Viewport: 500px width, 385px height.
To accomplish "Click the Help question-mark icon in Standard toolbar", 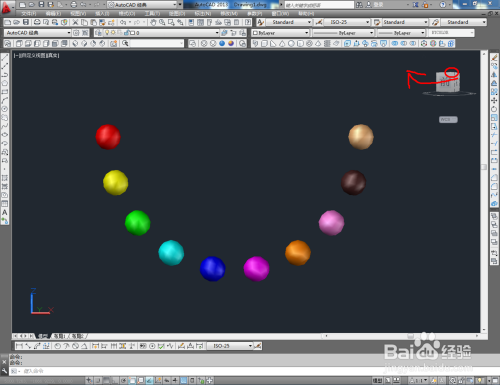I will [248, 22].
